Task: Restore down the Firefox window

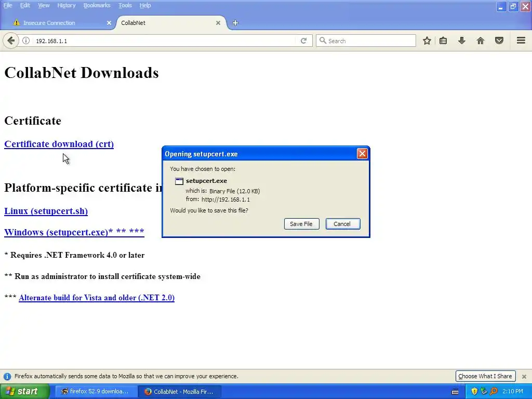Action: 513,6
